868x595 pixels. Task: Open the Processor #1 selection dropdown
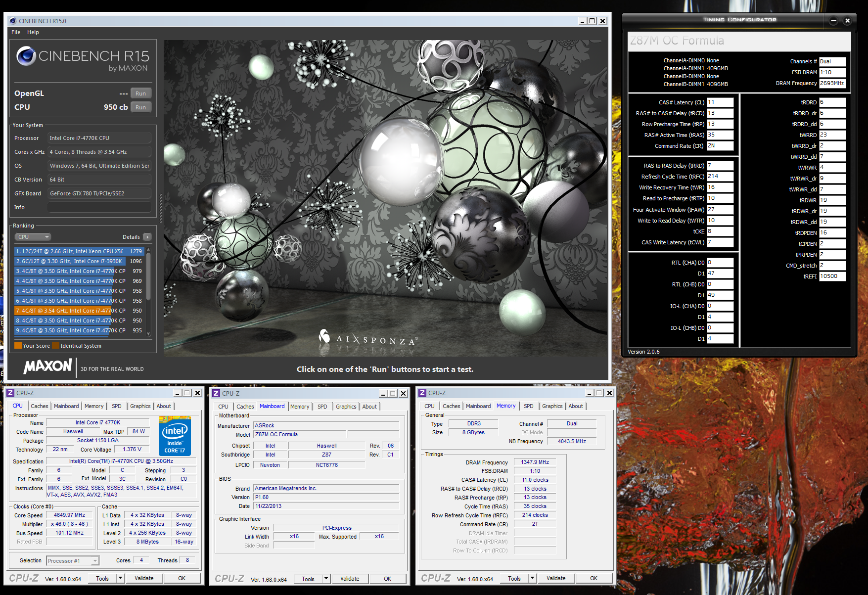73,561
